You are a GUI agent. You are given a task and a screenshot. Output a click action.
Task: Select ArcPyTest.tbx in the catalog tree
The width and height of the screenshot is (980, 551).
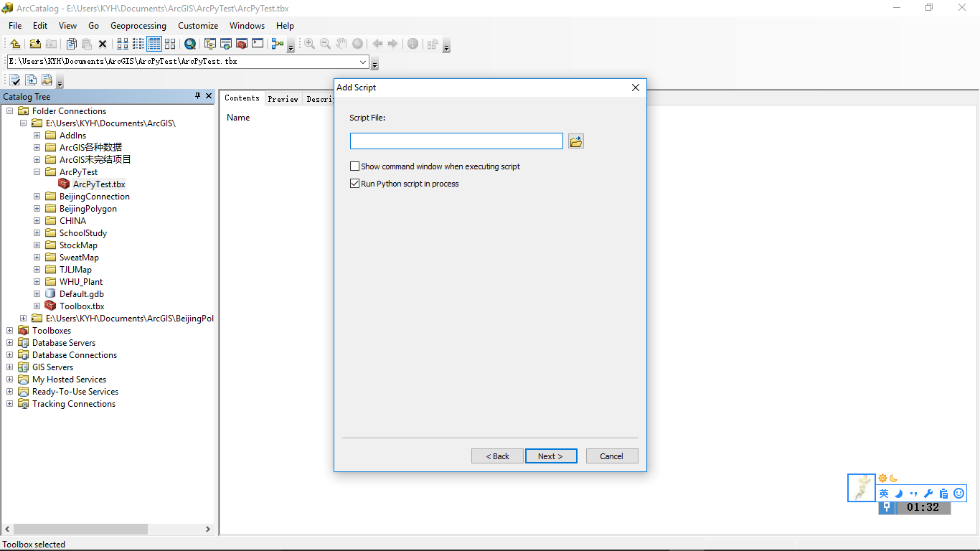tap(99, 184)
